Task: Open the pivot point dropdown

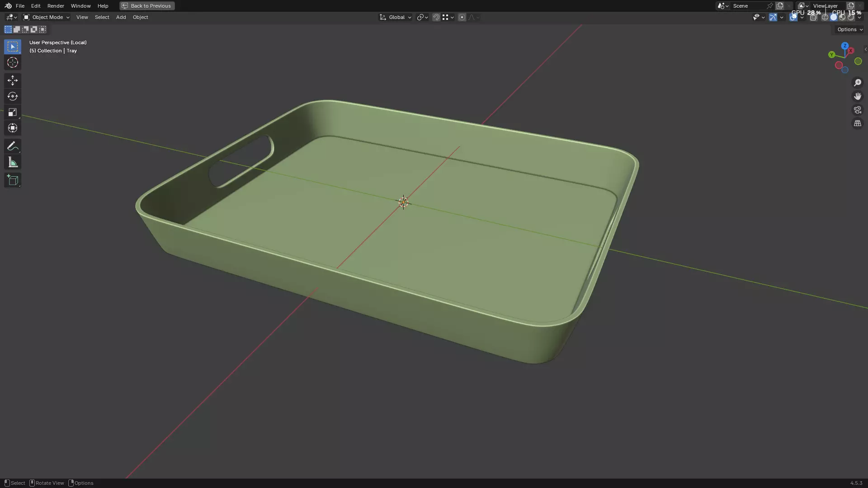Action: point(422,17)
